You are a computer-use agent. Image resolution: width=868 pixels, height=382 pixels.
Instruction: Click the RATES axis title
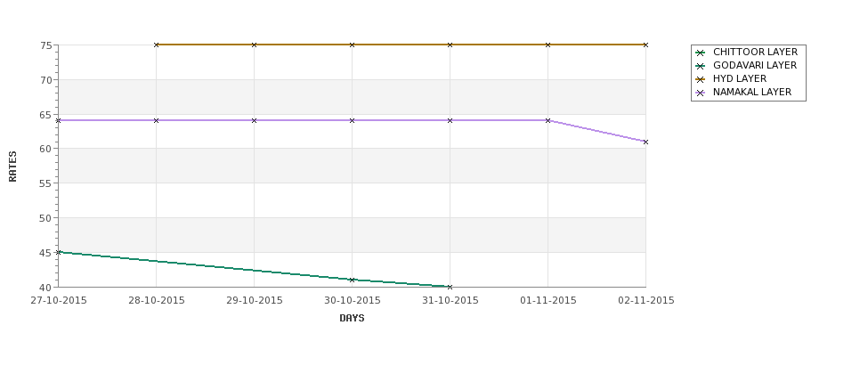(12, 167)
